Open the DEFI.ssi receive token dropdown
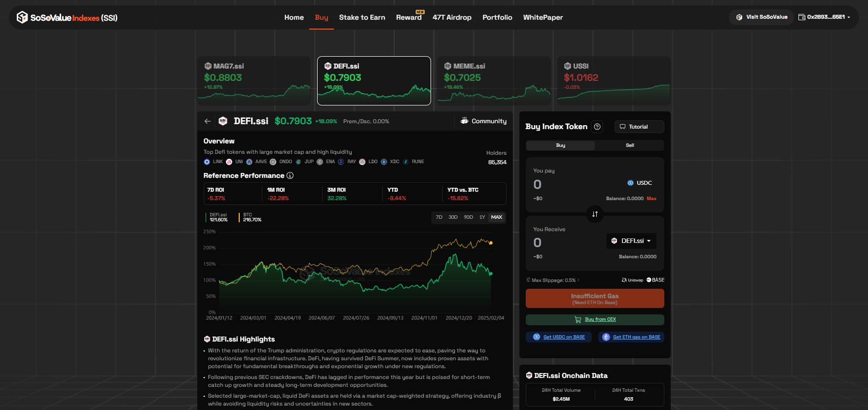This screenshot has height=410, width=868. click(631, 241)
